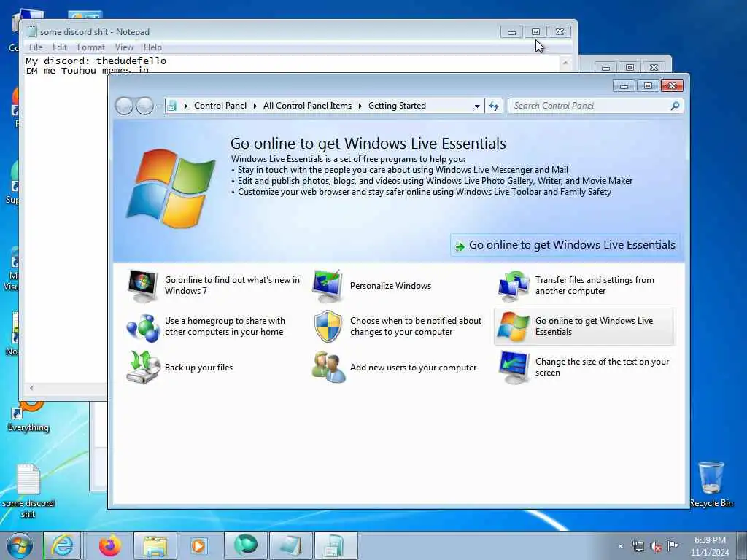Screen dimensions: 747x560
Task: Click the Forward navigation button
Action: (x=144, y=106)
